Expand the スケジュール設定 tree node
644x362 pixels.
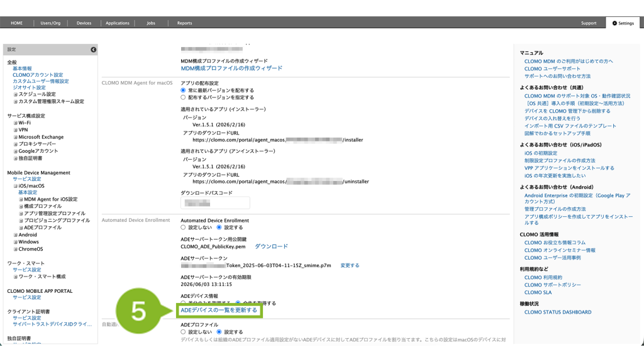pyautogui.click(x=15, y=94)
